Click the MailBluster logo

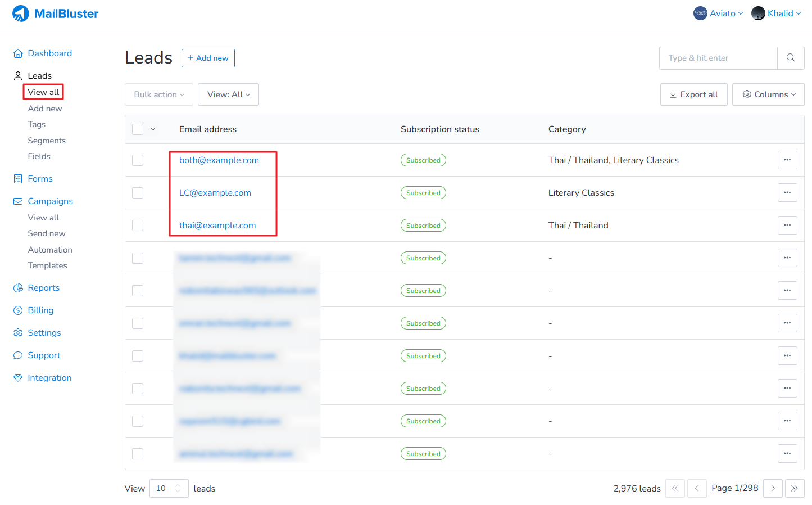(x=55, y=13)
